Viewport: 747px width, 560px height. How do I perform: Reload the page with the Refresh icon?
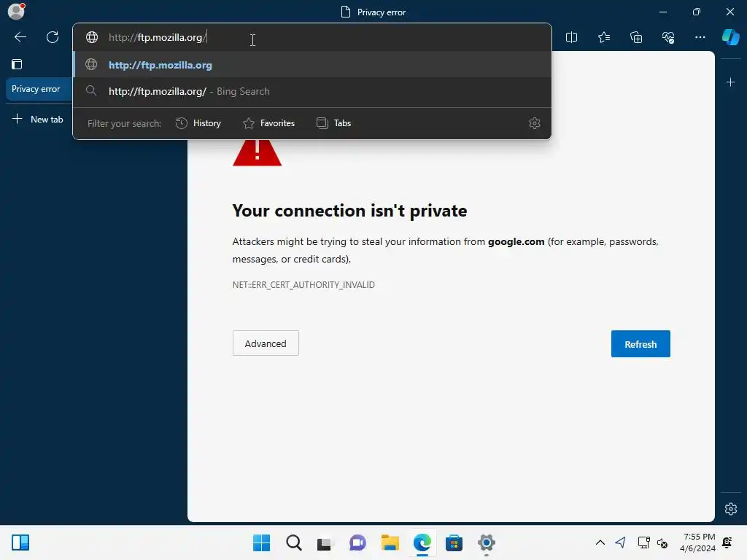click(53, 37)
